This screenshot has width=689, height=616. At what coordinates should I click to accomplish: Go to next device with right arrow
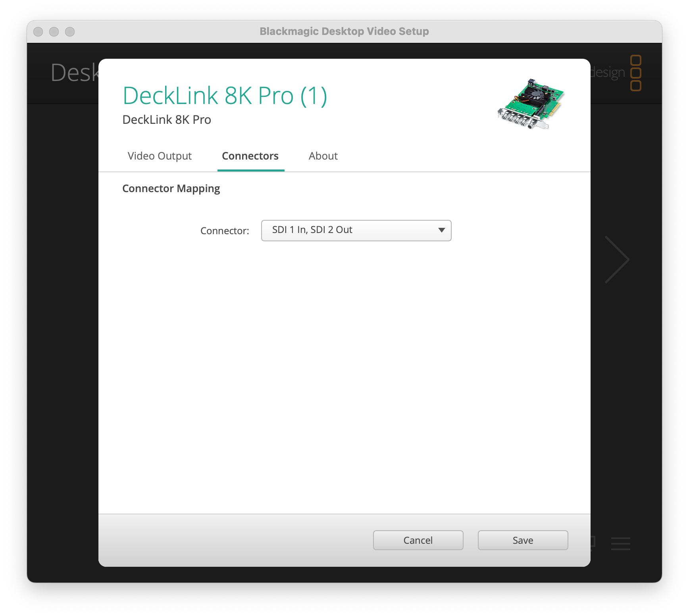coord(617,260)
